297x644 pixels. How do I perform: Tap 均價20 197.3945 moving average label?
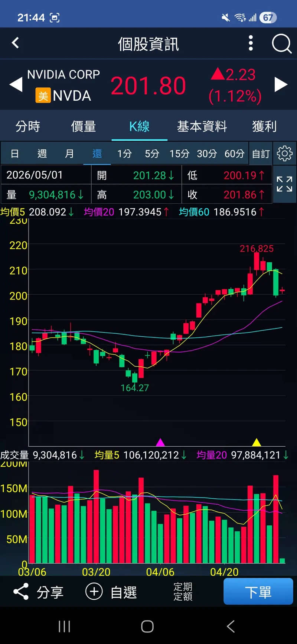[x=127, y=212]
